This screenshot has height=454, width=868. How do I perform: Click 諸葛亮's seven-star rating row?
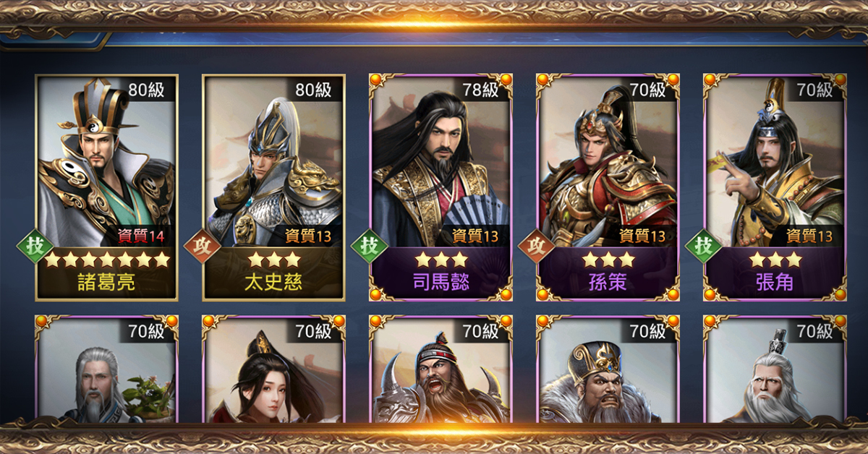(x=107, y=260)
